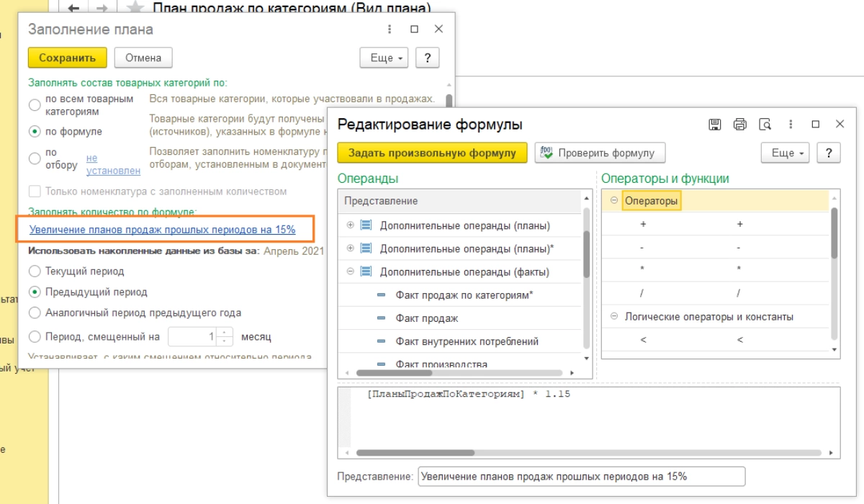This screenshot has height=504, width=864.
Task: Click the save icon in Редактирование формулы title bar
Action: [x=715, y=125]
